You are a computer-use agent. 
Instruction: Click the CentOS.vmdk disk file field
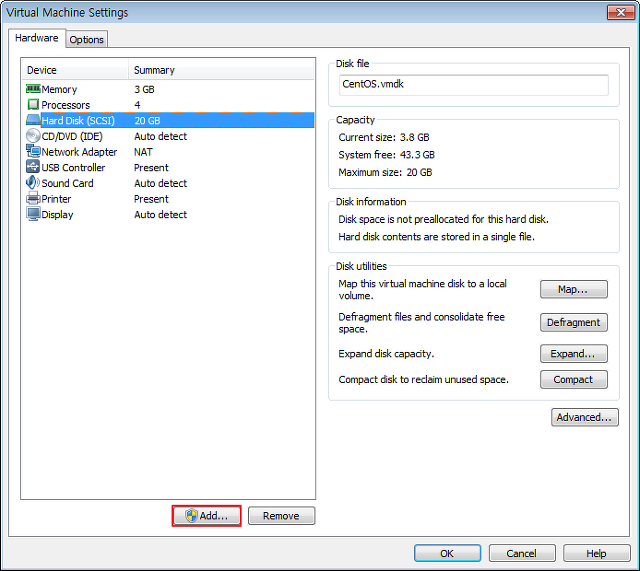[x=473, y=85]
